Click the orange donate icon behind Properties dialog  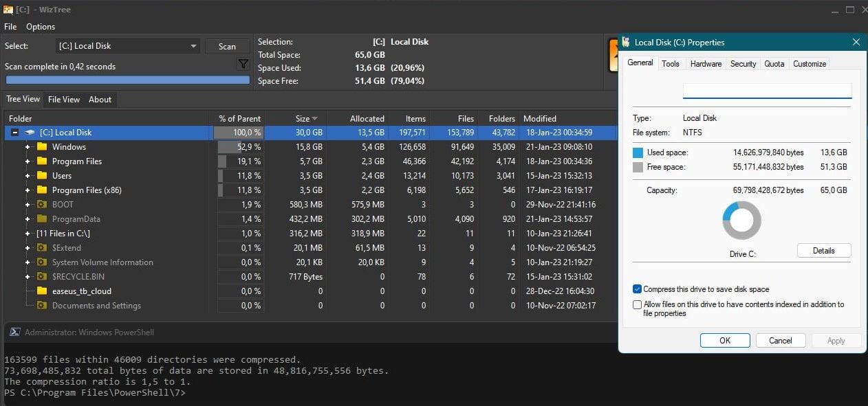point(614,55)
